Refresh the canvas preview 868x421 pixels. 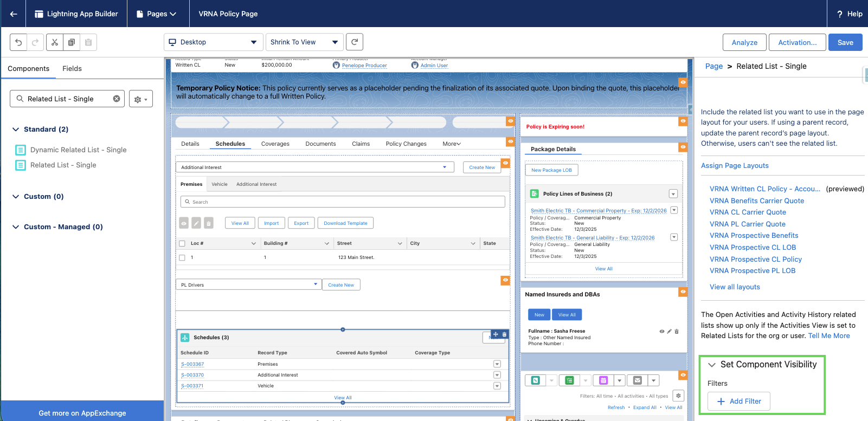click(354, 42)
